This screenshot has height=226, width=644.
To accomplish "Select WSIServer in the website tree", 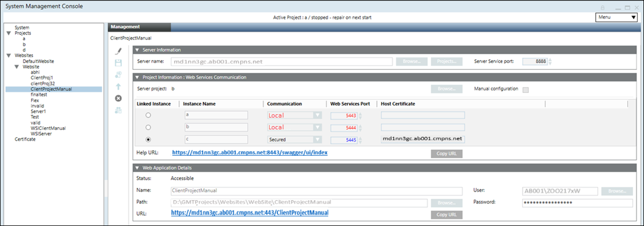I will pos(41,134).
